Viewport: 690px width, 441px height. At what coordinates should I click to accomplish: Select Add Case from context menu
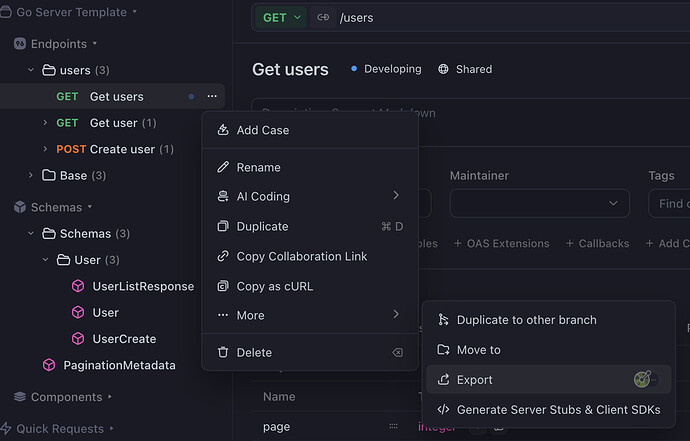(x=263, y=130)
